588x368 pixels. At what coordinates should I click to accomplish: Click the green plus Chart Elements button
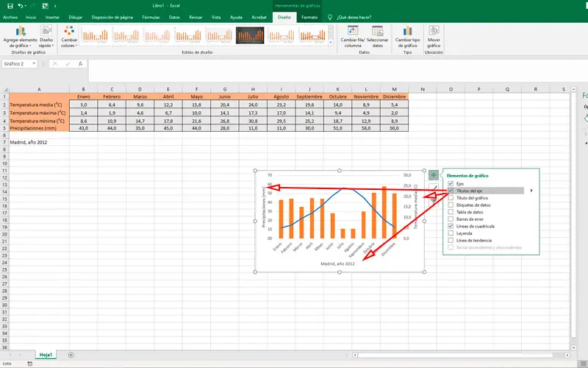434,175
